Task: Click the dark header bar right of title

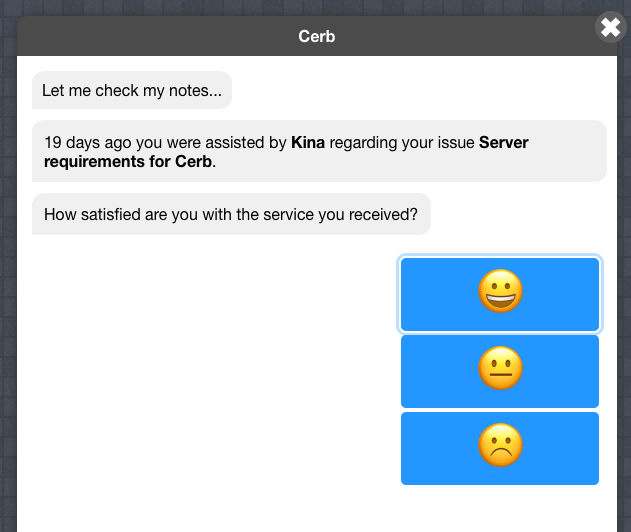Action: (463, 36)
